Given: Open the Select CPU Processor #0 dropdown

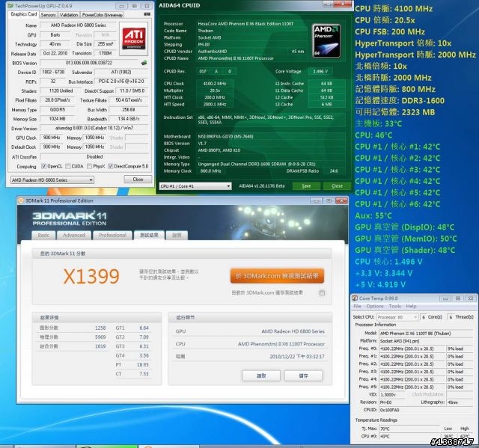Looking at the screenshot, I should click(x=397, y=317).
